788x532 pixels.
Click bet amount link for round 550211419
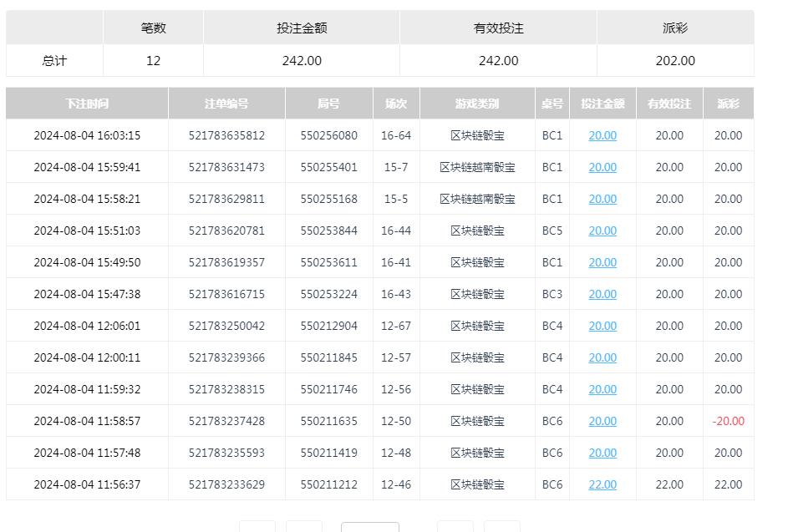point(602,453)
